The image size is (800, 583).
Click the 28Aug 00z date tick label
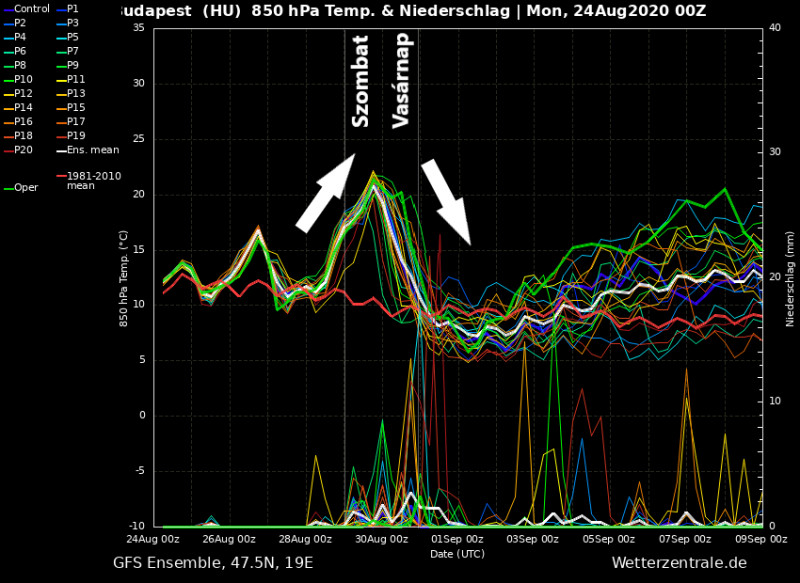tap(305, 539)
